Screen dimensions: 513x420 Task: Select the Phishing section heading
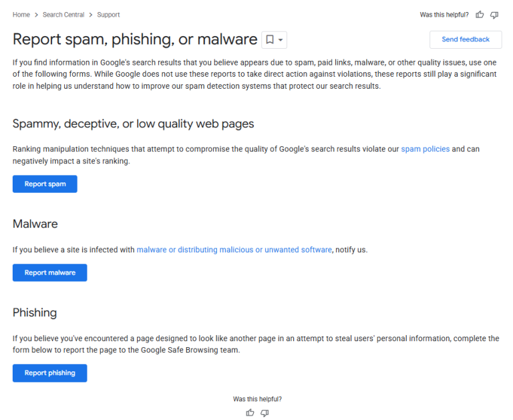35,312
